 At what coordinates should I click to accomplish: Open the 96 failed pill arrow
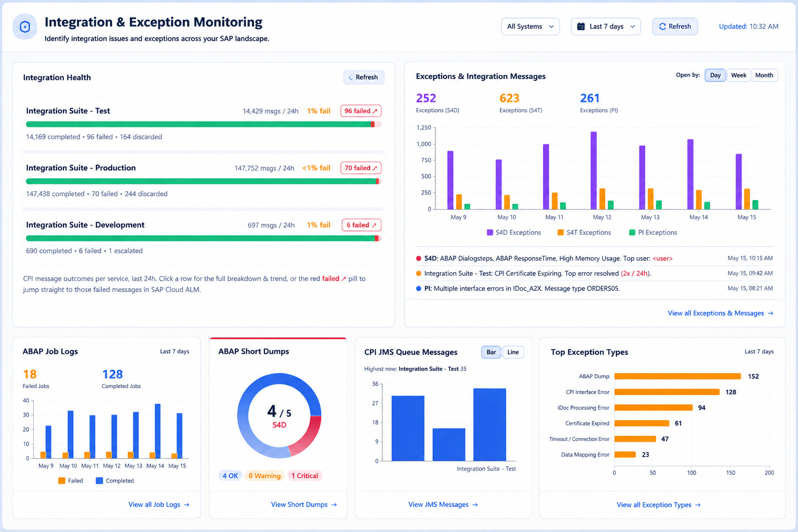(375, 111)
